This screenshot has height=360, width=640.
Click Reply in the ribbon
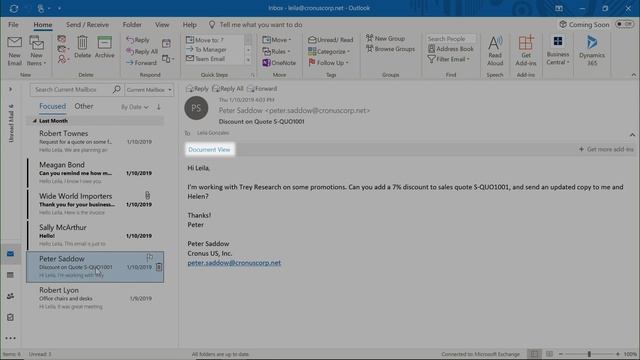(138, 40)
